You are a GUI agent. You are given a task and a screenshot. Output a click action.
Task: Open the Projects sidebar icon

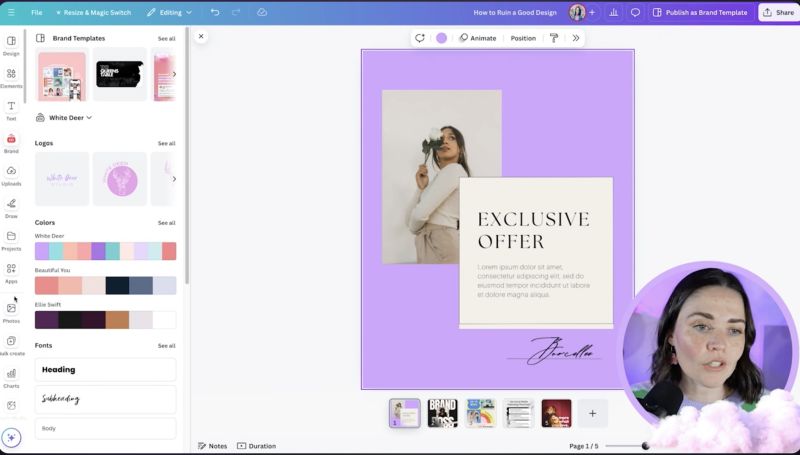(11, 240)
